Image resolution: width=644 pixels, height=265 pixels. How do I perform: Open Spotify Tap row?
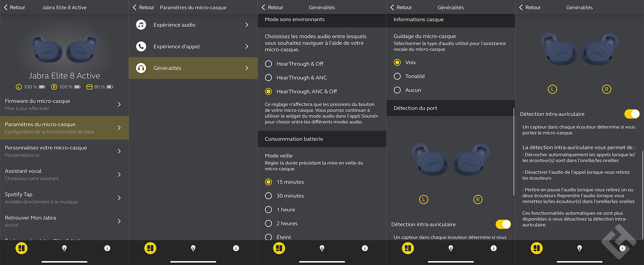point(64,198)
